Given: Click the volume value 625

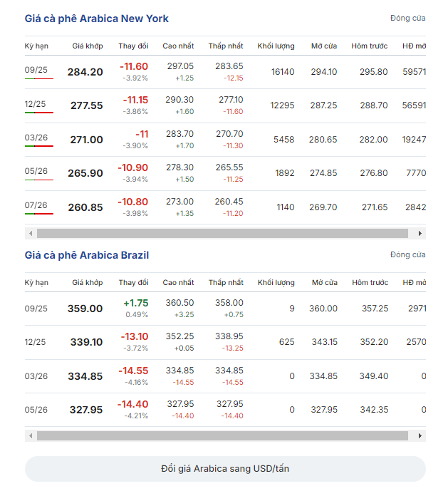Looking at the screenshot, I should (x=287, y=342).
